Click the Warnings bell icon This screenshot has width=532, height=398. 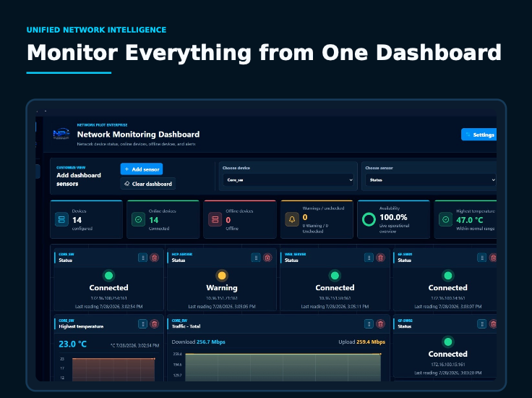pyautogui.click(x=292, y=219)
